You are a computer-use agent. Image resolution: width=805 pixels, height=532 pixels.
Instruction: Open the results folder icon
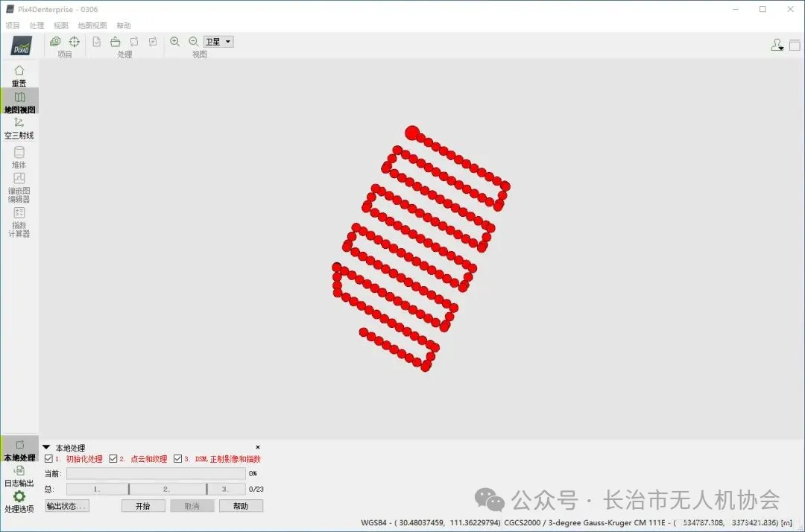coord(115,42)
